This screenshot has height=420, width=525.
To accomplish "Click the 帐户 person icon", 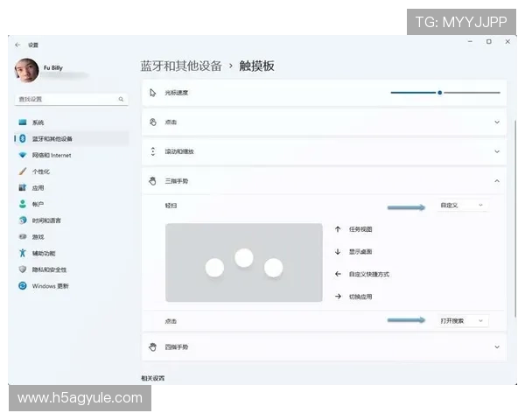I will [x=23, y=204].
